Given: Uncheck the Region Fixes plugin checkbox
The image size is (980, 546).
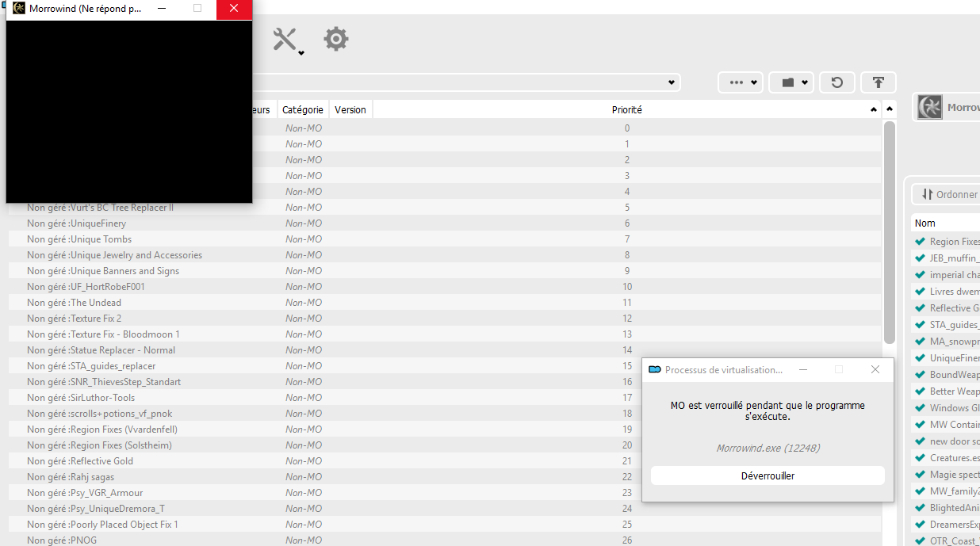Looking at the screenshot, I should [x=920, y=242].
